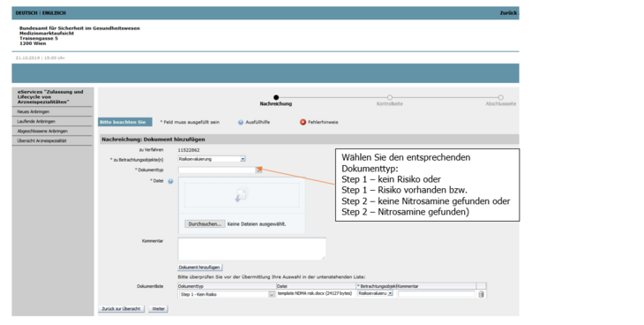Click the Zurück link in header
Screen dimensions: 644x325
click(x=508, y=13)
